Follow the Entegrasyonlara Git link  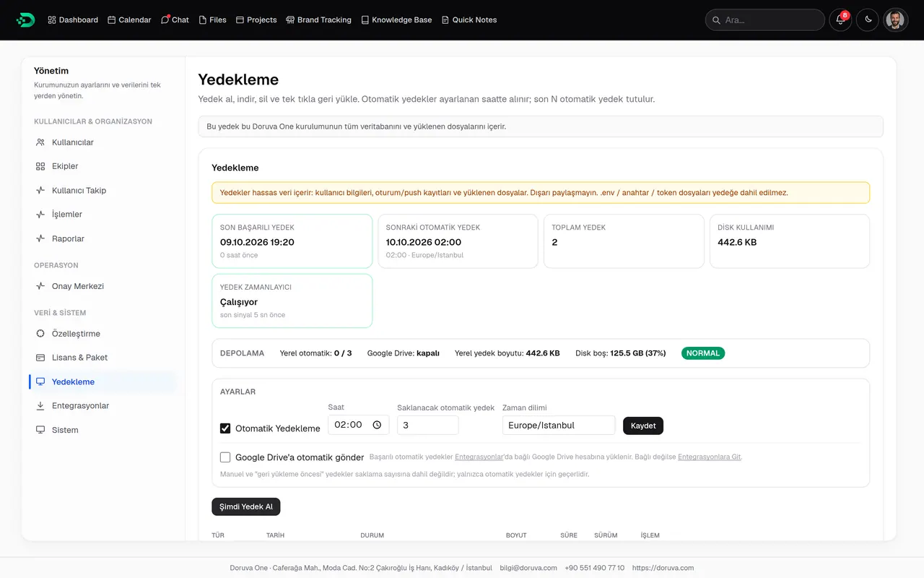coord(710,457)
